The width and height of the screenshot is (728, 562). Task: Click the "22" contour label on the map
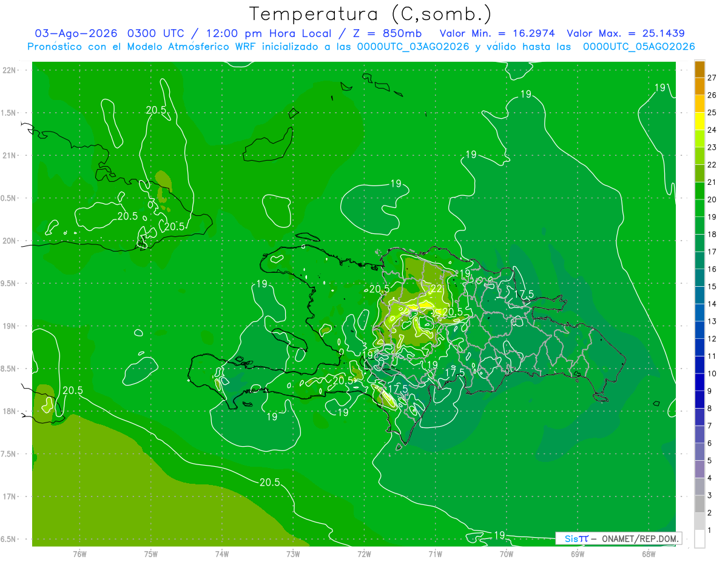coord(436,289)
